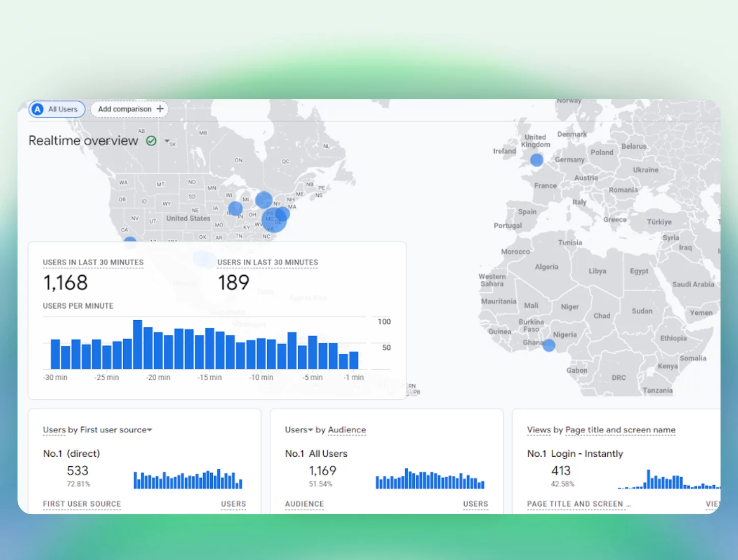Click USERS column header in source card
738x560 pixels.
click(x=234, y=504)
